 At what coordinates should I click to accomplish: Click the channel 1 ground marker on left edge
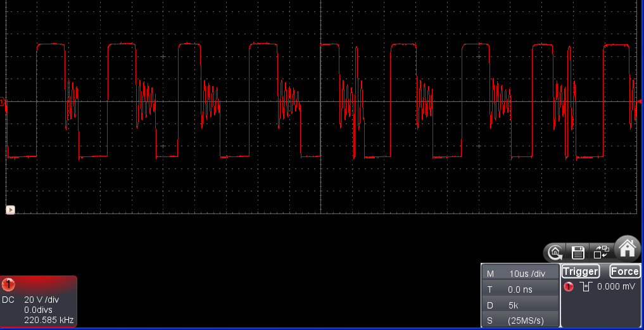3,101
